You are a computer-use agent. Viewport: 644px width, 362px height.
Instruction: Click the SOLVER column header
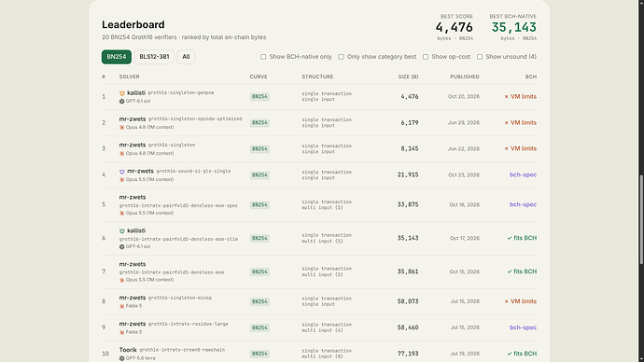coord(130,77)
